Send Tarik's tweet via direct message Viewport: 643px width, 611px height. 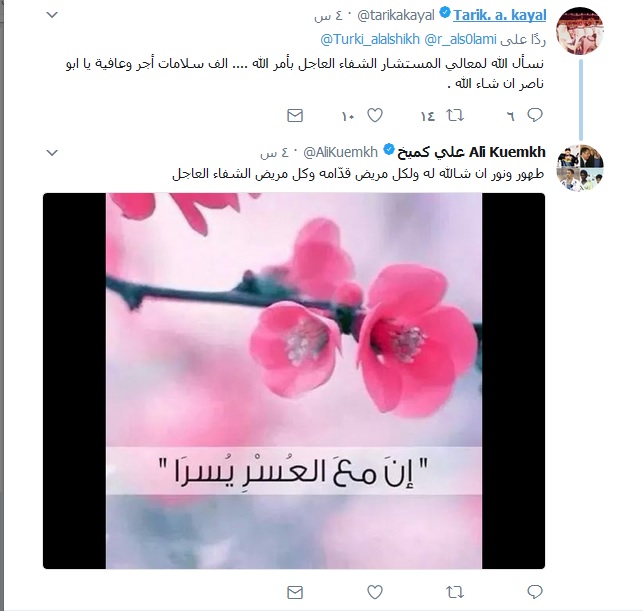[295, 116]
